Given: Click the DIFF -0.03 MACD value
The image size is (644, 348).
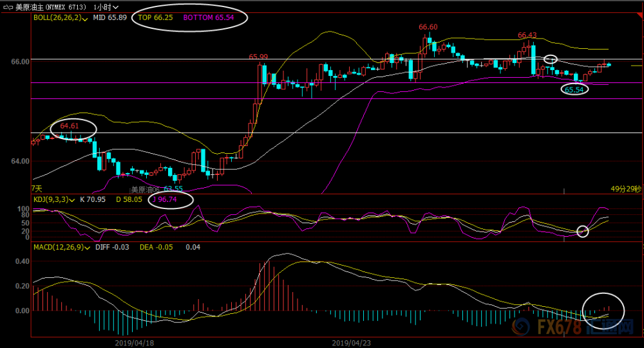Looking at the screenshot, I should click(x=112, y=247).
